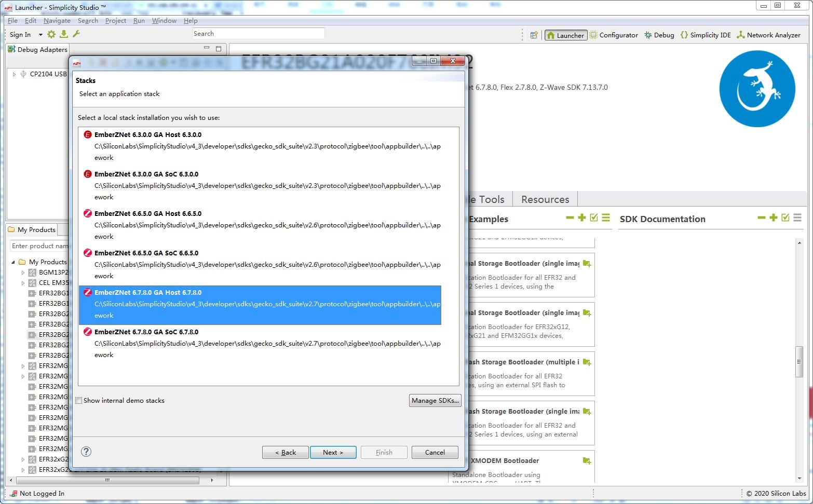Open Manage SDKs button
Image resolution: width=813 pixels, height=504 pixels.
(x=435, y=400)
